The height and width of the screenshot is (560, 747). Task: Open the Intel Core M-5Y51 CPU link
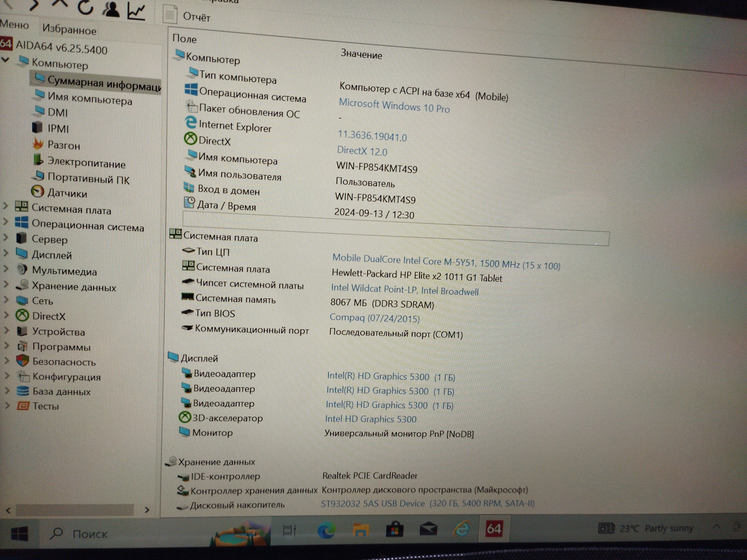446,262
